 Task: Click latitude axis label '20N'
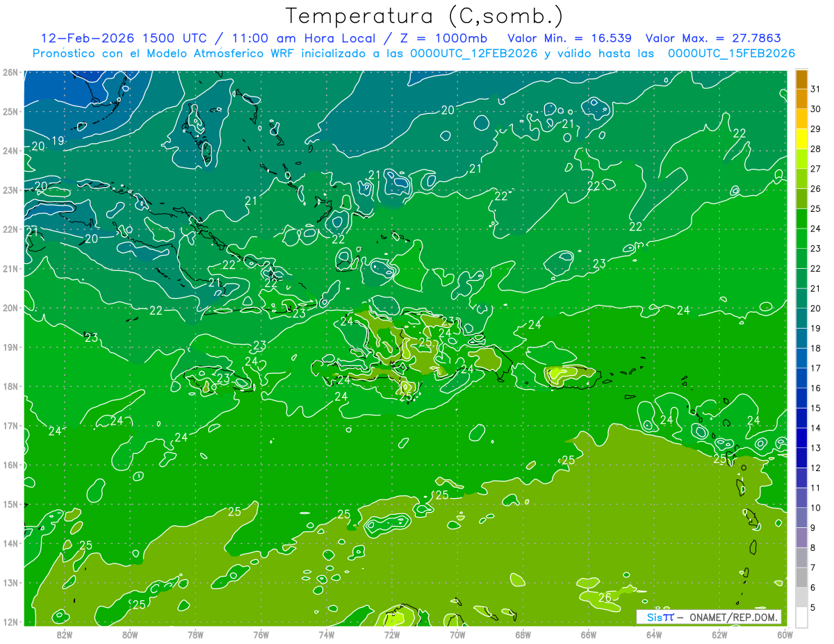pos(10,308)
